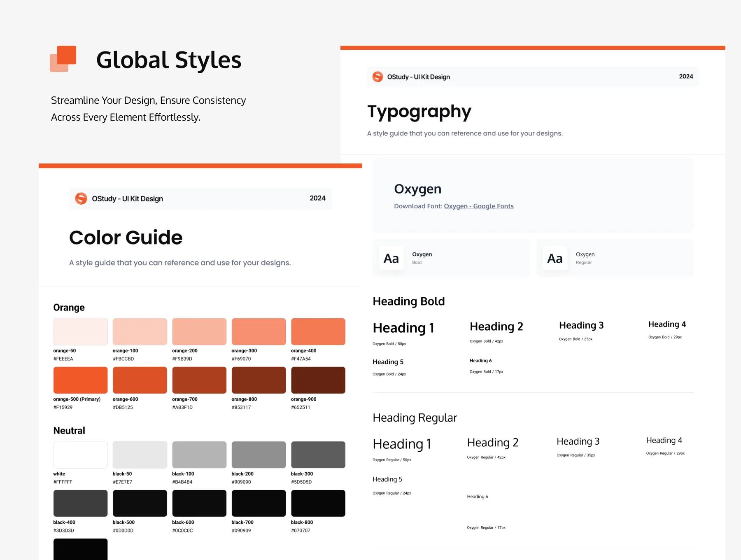Click the Aa icon for Oxygen Bold
Screen dimensions: 741x560
(391, 258)
